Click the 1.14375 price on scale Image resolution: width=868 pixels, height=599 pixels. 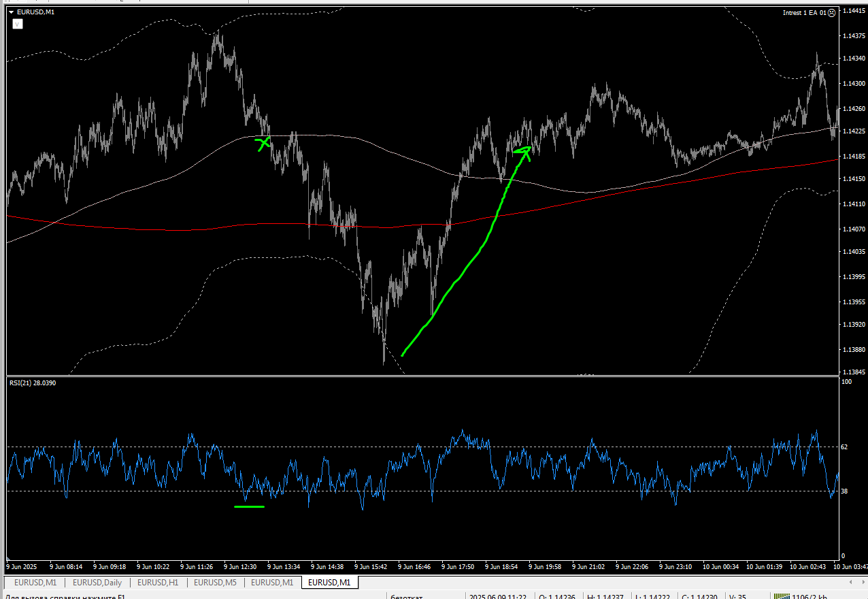click(853, 37)
